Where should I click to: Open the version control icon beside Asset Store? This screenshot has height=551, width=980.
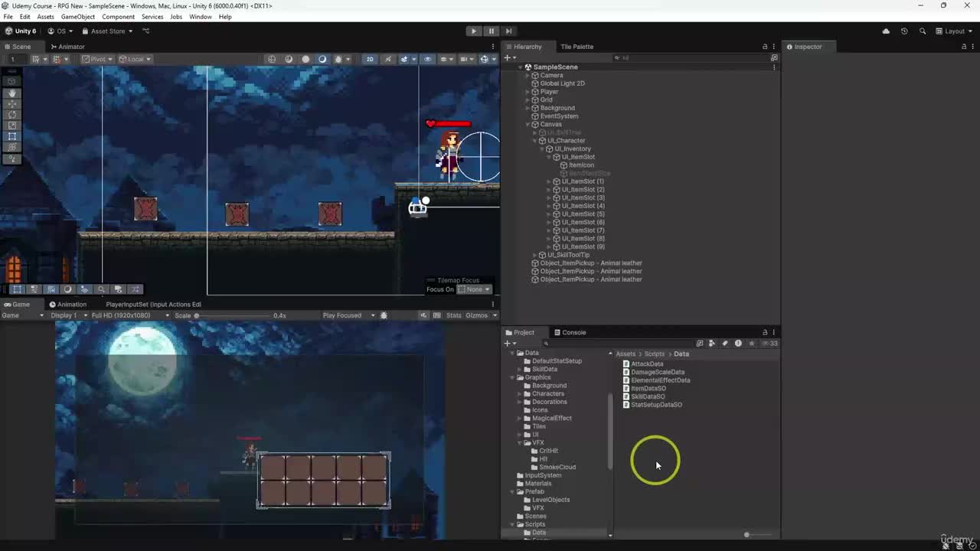[x=145, y=31]
